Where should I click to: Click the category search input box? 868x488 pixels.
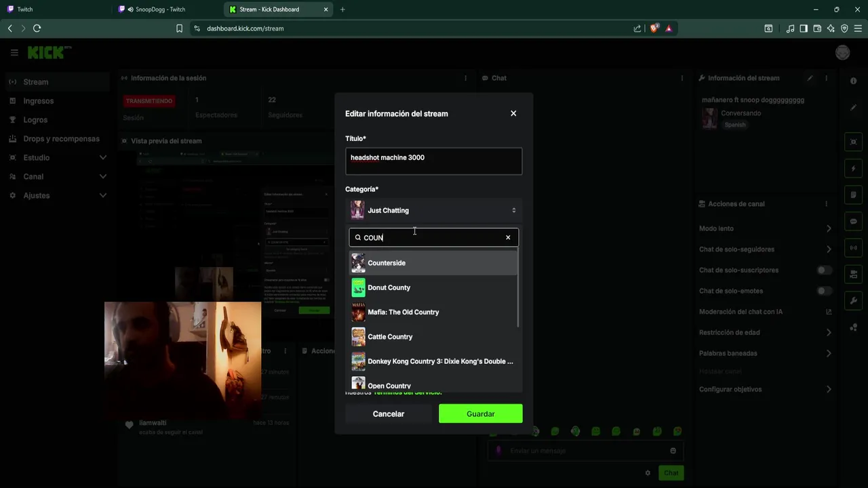click(433, 237)
